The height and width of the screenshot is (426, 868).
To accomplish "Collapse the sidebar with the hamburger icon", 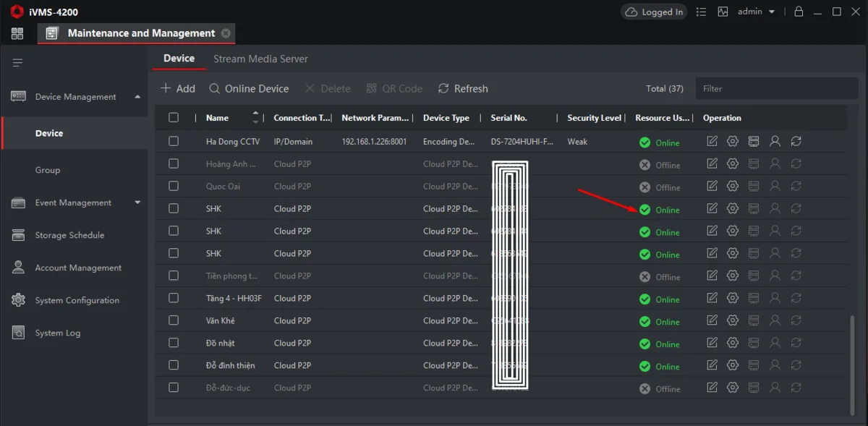I will point(17,63).
